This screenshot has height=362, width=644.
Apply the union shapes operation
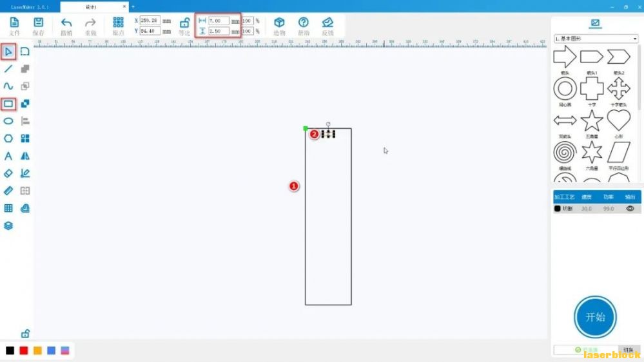tap(25, 69)
